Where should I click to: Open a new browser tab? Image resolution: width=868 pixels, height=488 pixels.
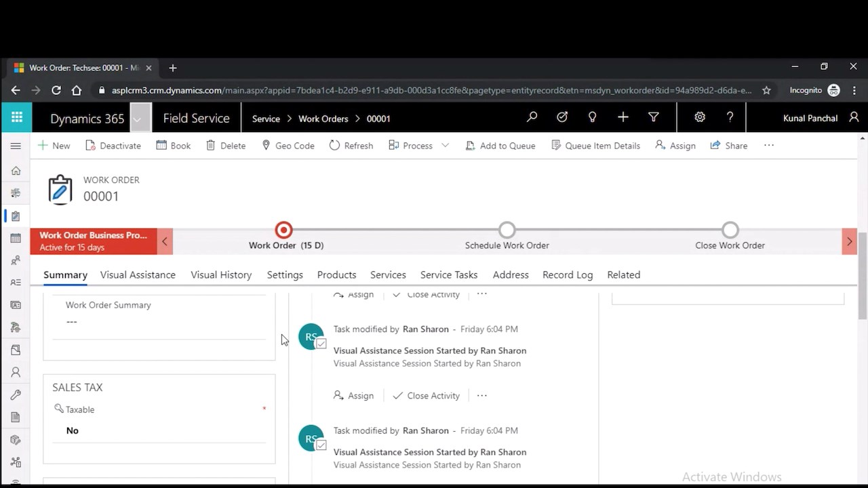(x=173, y=68)
